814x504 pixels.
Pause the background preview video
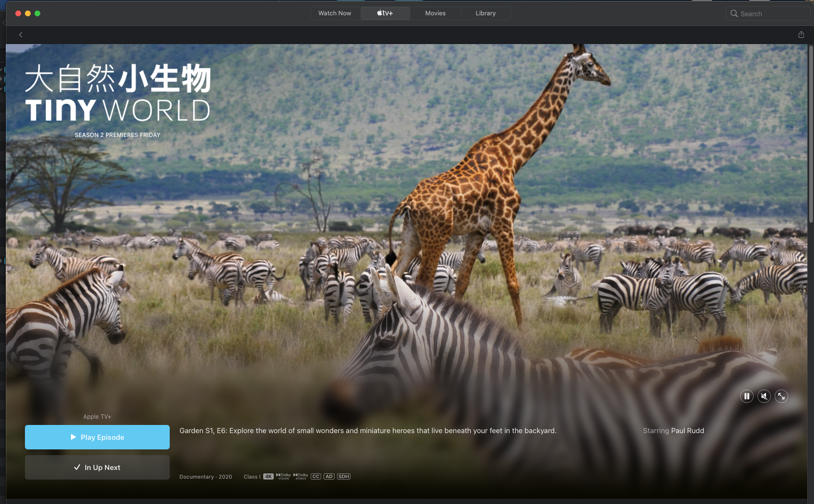coord(746,396)
